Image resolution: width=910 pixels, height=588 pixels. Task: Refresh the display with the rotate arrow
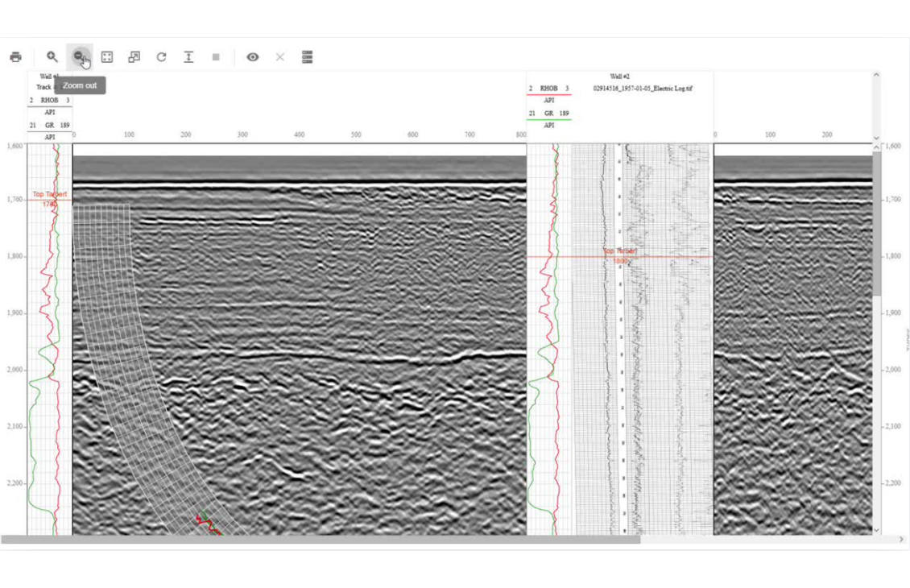[x=161, y=57]
